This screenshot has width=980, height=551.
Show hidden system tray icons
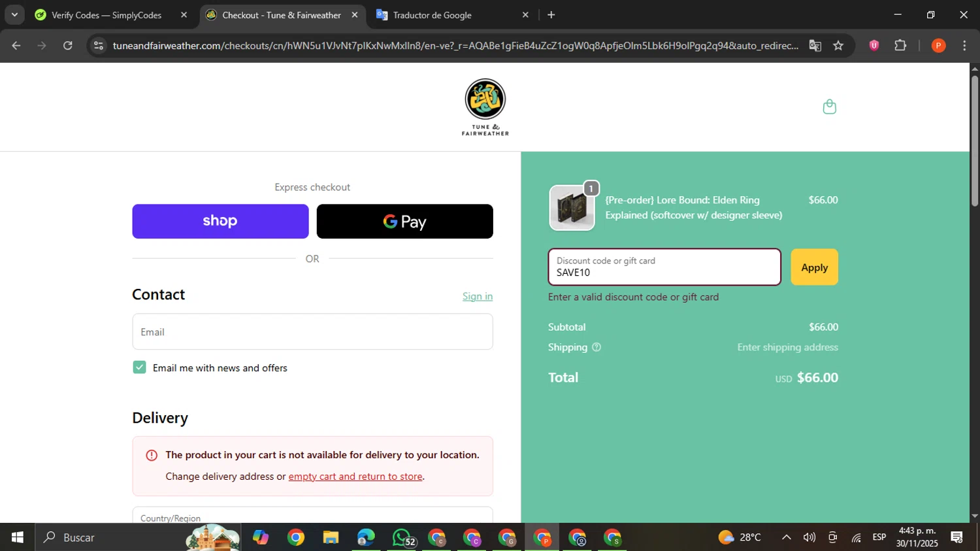[x=787, y=537]
